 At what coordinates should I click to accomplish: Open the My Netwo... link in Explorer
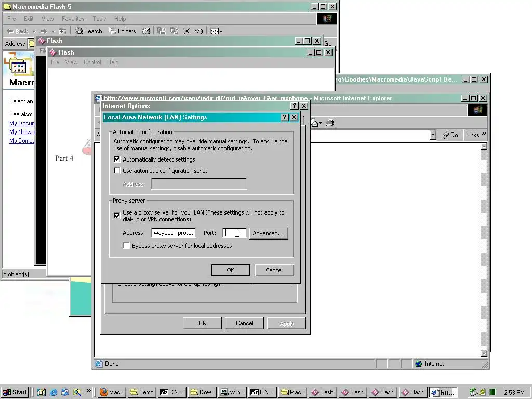[22, 132]
